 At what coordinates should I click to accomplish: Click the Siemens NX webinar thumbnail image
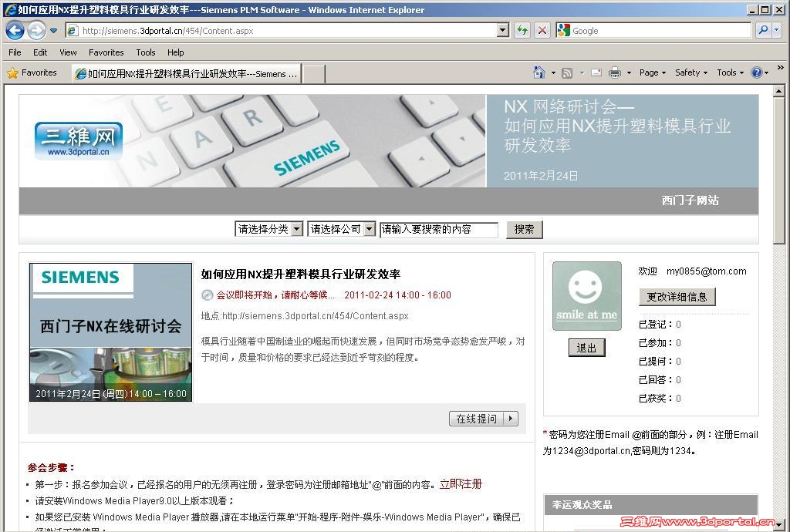click(x=111, y=332)
